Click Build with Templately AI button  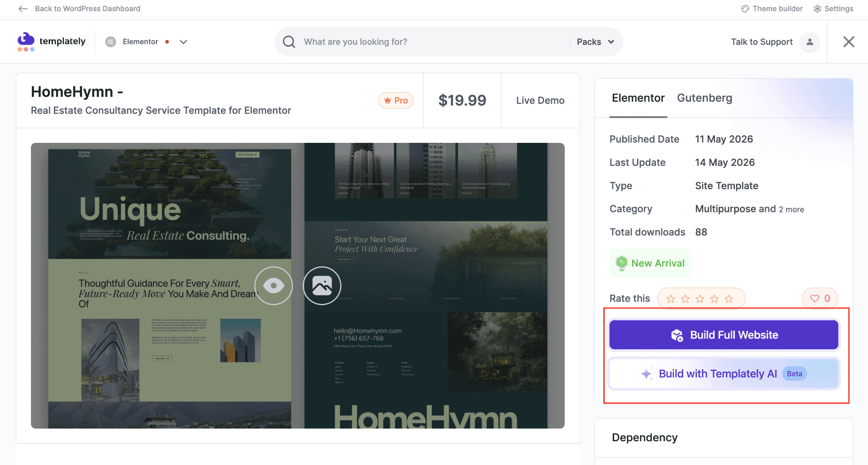(x=723, y=373)
